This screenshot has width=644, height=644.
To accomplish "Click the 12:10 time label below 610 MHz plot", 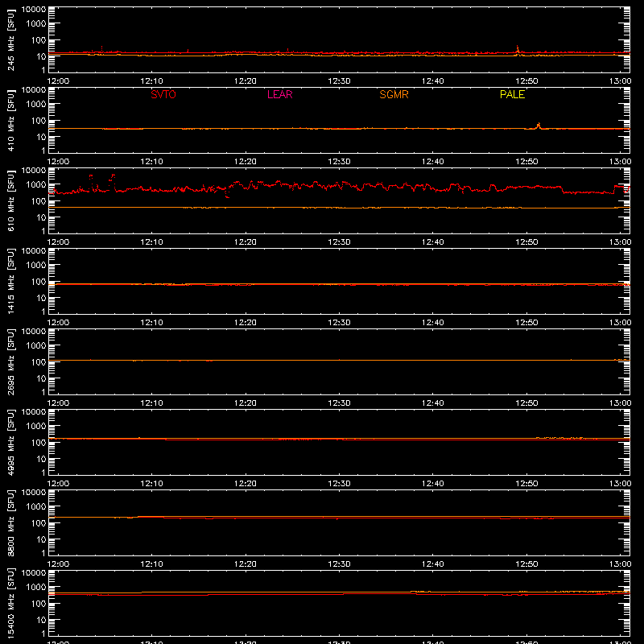I will (x=151, y=242).
